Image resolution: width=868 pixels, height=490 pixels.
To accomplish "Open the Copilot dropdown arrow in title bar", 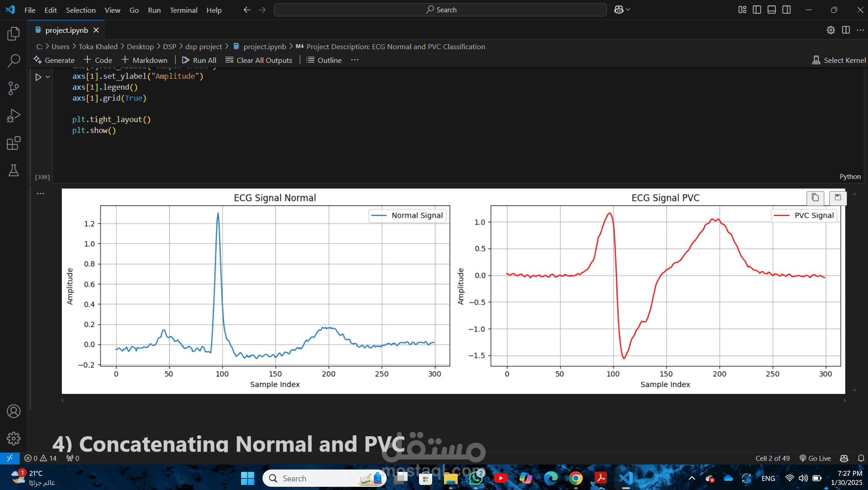I will tap(628, 10).
